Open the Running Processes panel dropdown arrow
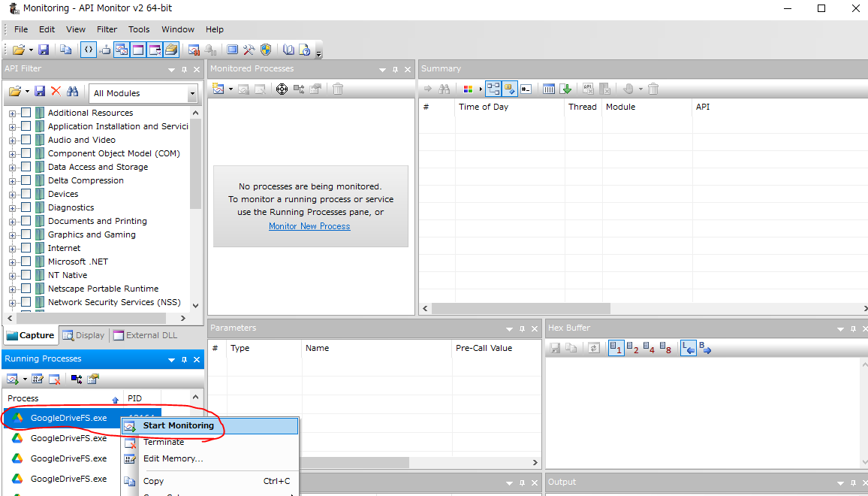 [x=171, y=360]
